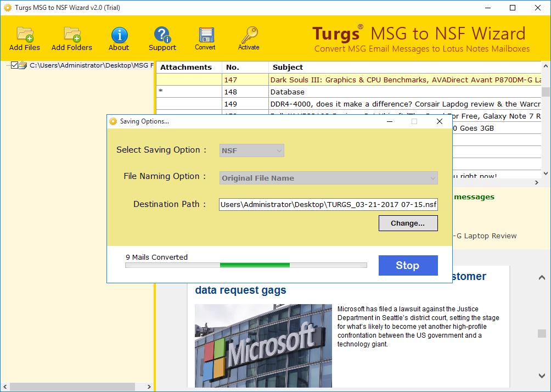
Task: Open the File Naming Option dropdown
Action: coord(328,178)
